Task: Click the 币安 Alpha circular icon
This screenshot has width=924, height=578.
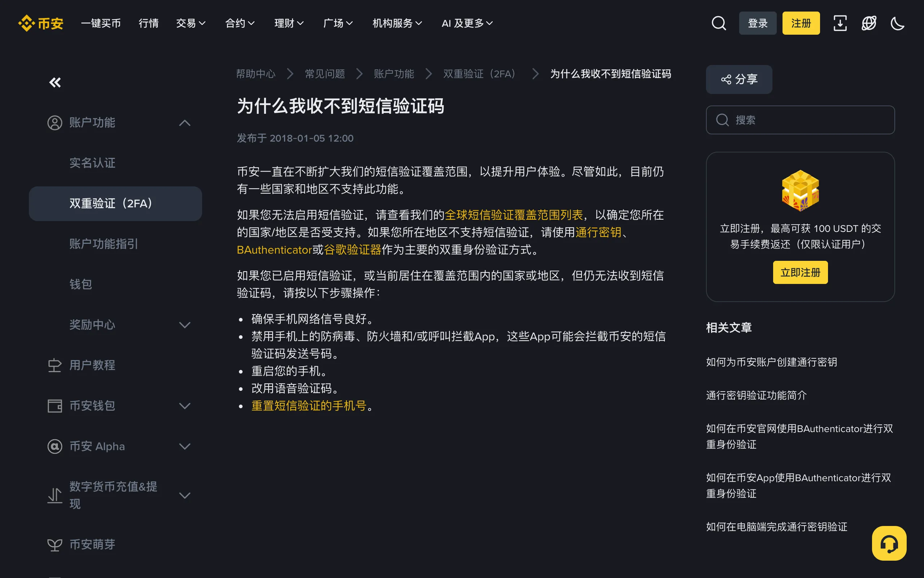Action: 55,446
